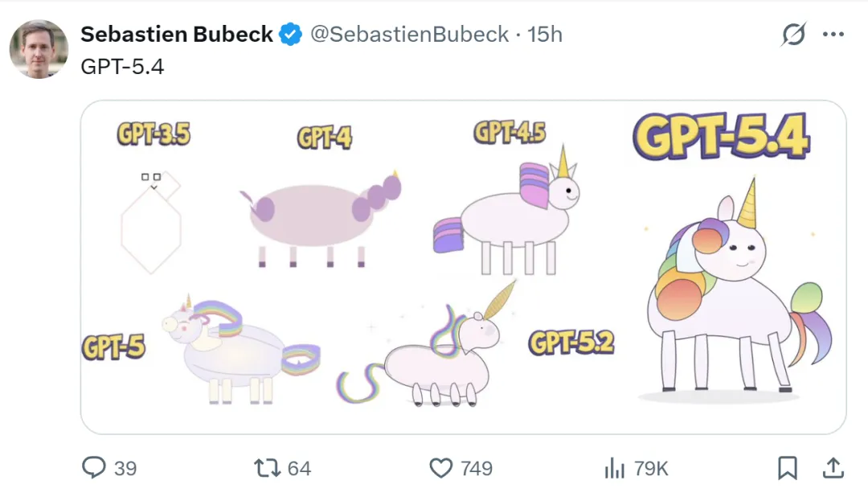Click the tweet text GPT-5.4
The height and width of the screenshot is (497, 868).
click(122, 67)
